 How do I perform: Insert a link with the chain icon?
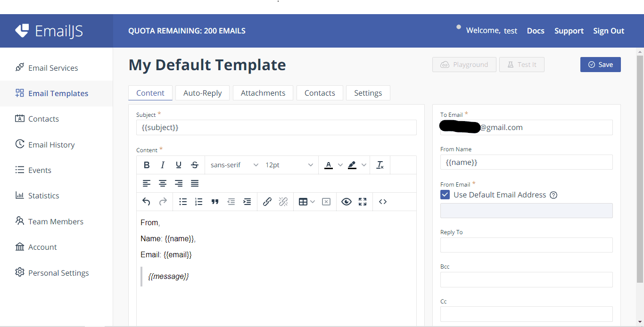267,202
